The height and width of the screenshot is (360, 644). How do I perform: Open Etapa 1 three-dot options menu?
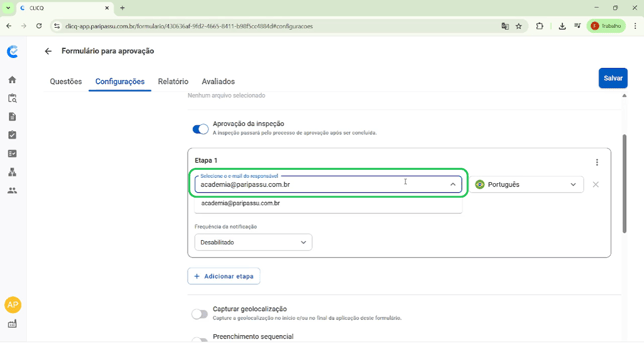(597, 162)
